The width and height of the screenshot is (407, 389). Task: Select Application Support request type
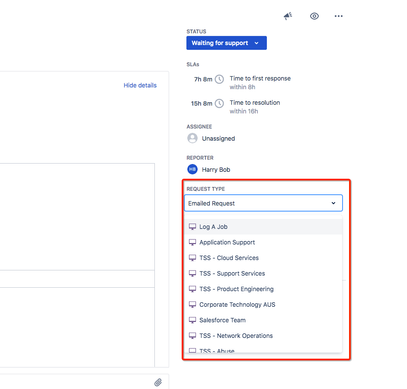(263, 242)
